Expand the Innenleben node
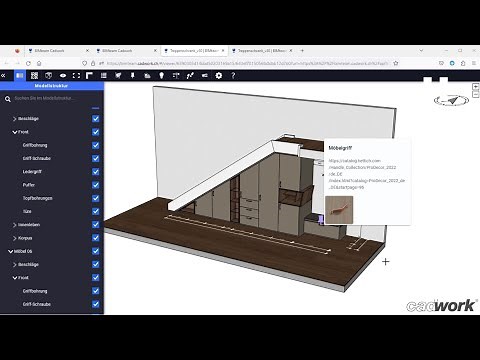Viewport: 480px width, 360px height. point(14,225)
